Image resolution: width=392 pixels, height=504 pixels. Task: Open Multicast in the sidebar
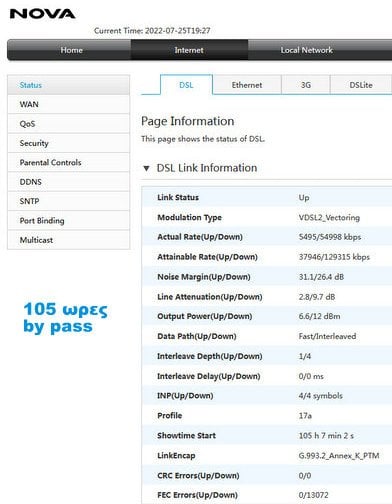[x=68, y=240]
